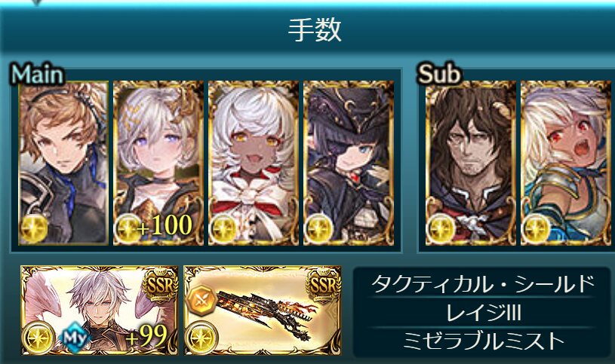Click the light element orb on first character
The image size is (615, 364).
coord(34,228)
